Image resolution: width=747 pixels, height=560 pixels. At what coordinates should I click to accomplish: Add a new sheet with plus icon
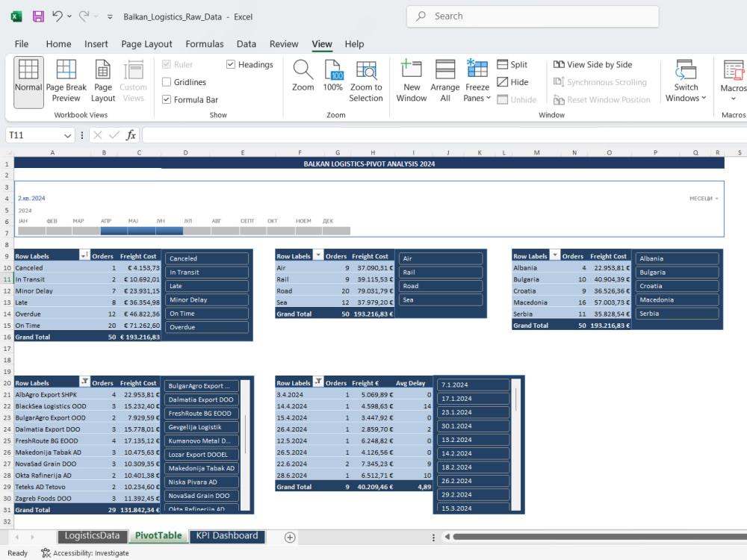pyautogui.click(x=290, y=537)
